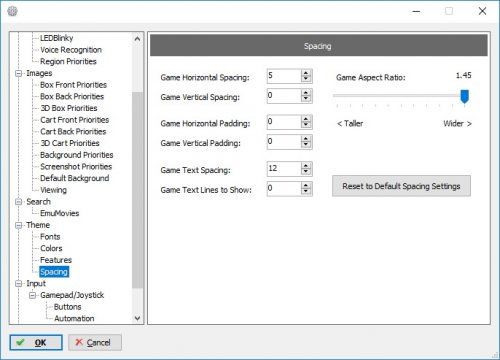Image resolution: width=500 pixels, height=360 pixels.
Task: Collapse the Theme tree node
Action: (19, 225)
